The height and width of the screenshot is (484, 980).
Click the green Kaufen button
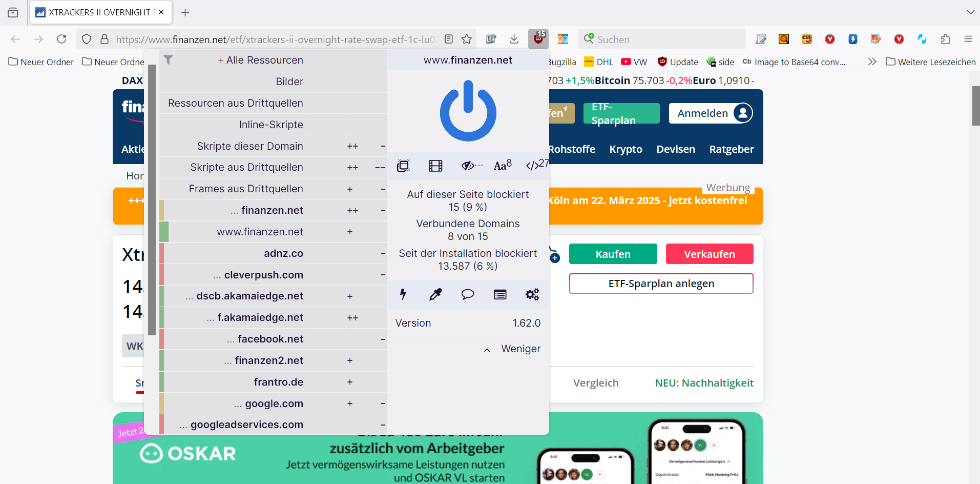coord(613,254)
